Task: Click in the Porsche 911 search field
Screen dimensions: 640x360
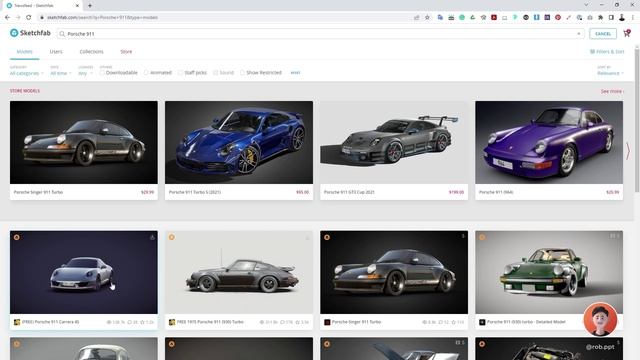Action: coord(320,34)
